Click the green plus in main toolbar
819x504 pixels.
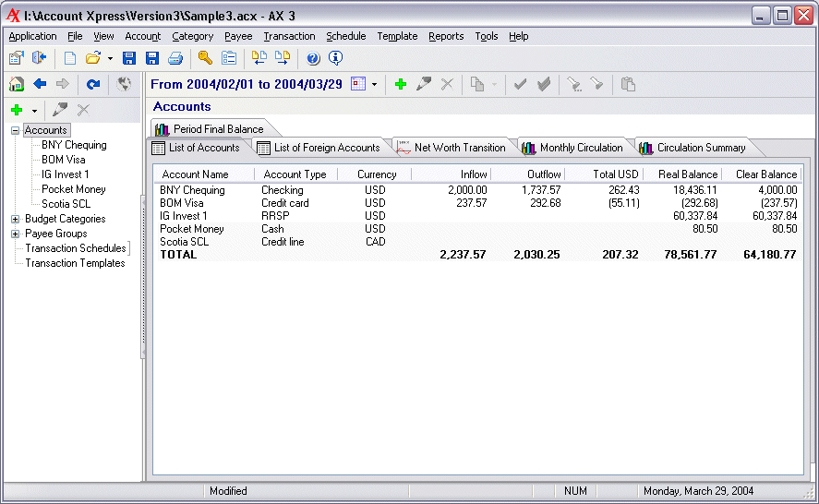(x=400, y=84)
